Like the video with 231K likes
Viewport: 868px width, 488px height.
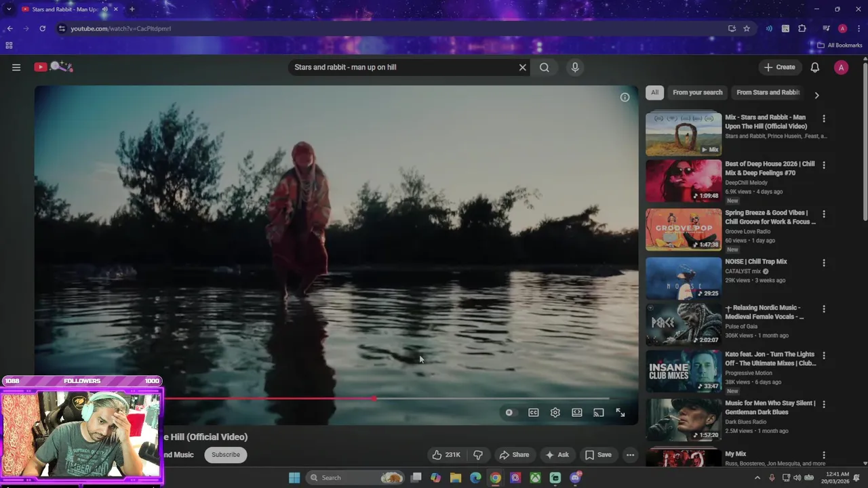pos(446,455)
